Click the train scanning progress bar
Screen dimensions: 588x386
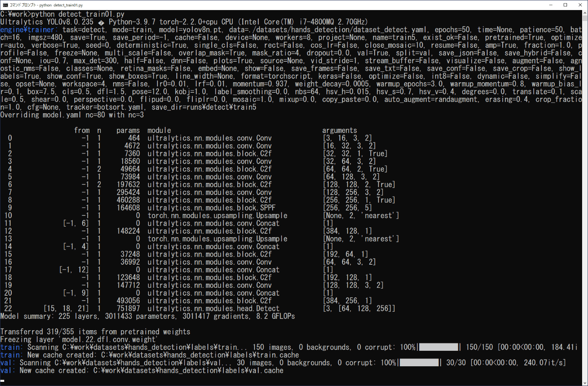click(x=438, y=347)
